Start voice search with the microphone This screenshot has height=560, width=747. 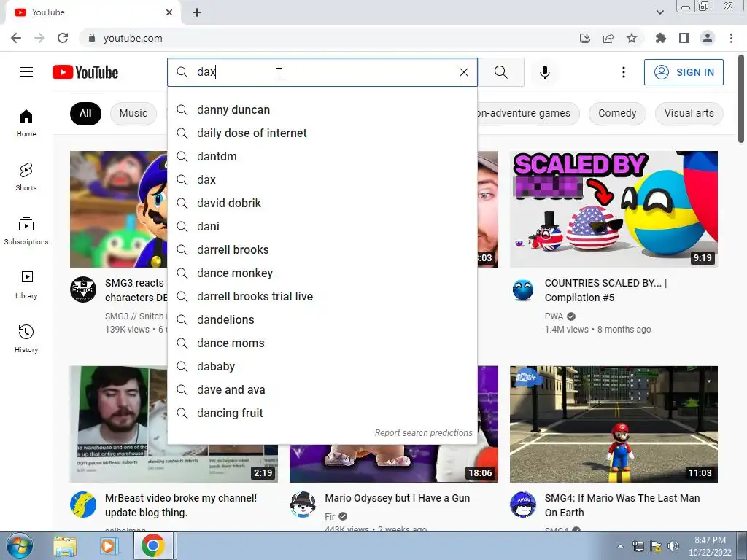coord(545,72)
